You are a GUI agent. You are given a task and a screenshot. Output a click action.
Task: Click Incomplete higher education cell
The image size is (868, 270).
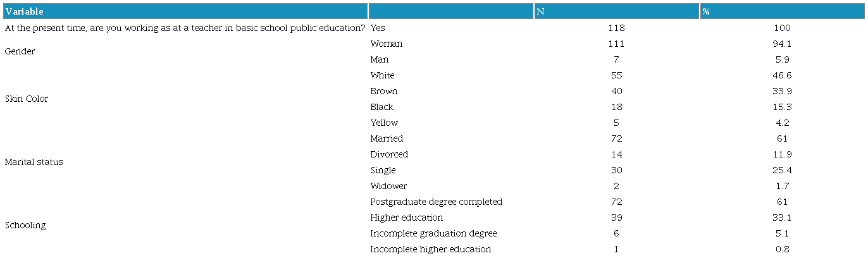coord(430,250)
